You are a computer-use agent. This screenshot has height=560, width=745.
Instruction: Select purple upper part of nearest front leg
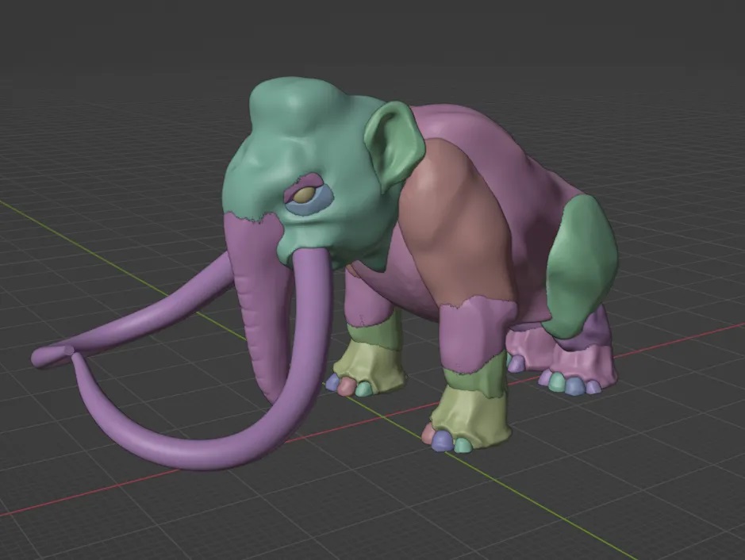coord(472,333)
